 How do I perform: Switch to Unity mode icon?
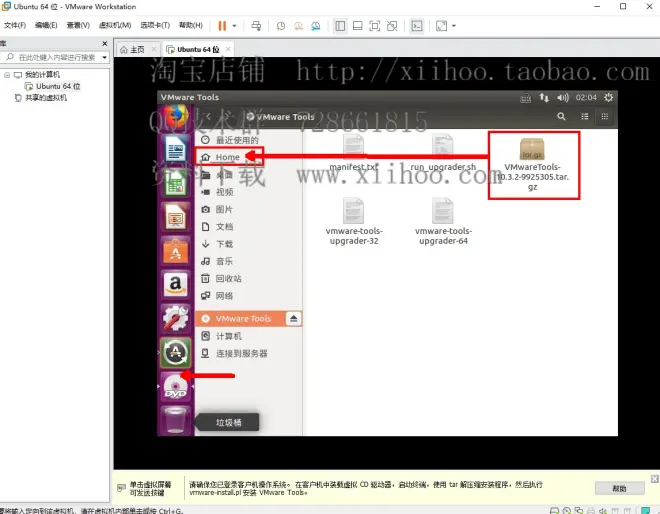tap(392, 26)
